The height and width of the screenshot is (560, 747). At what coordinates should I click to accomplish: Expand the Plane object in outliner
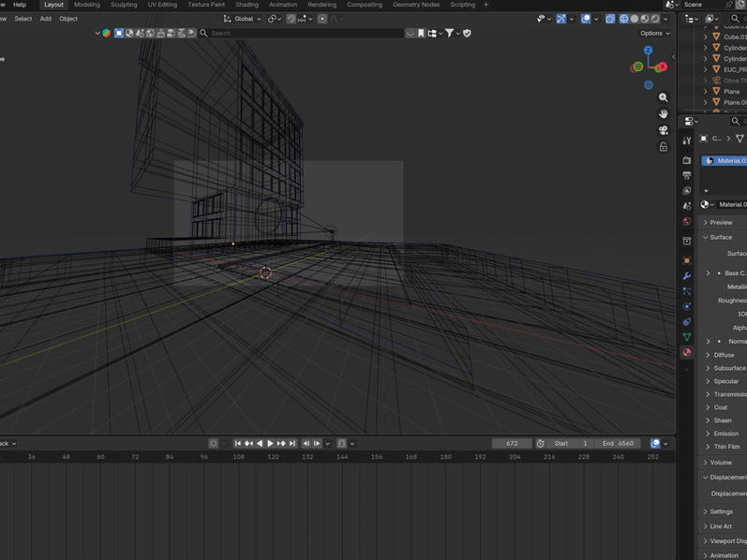pos(705,92)
